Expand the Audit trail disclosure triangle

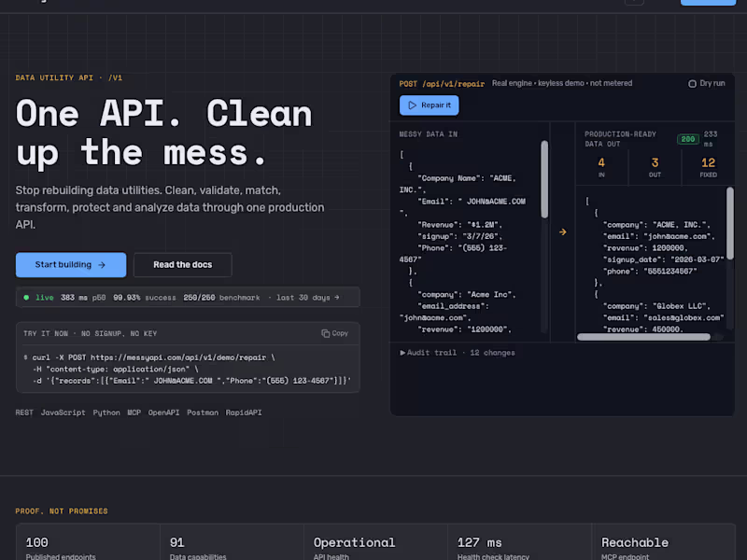click(x=402, y=353)
